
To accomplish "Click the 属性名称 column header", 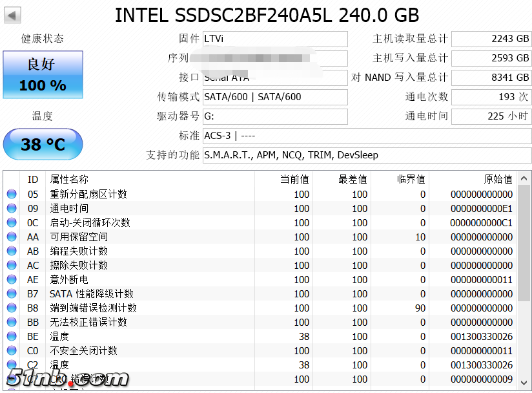I will [69, 179].
